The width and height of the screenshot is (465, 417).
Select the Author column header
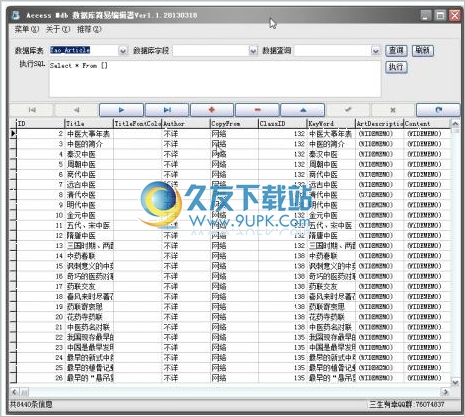tap(186, 124)
